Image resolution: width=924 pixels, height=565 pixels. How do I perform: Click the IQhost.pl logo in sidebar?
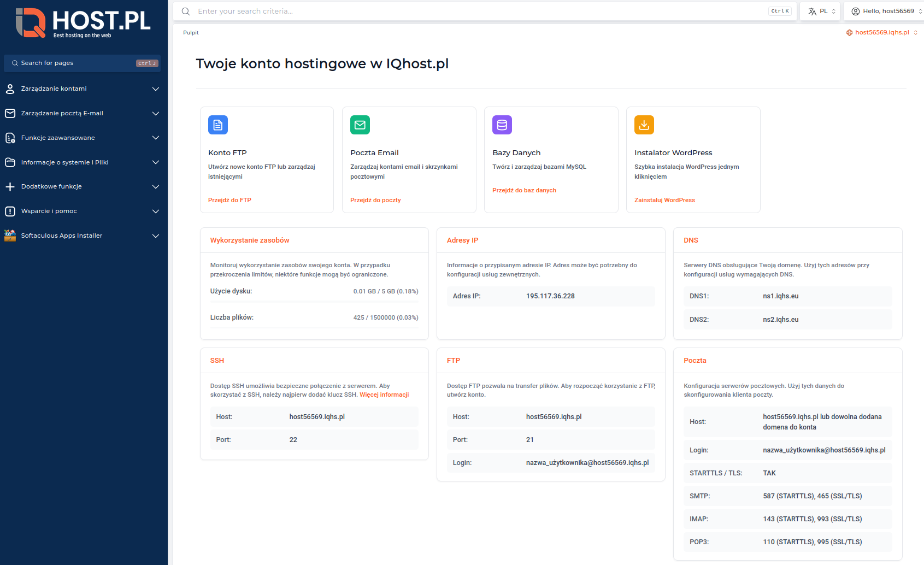click(83, 23)
